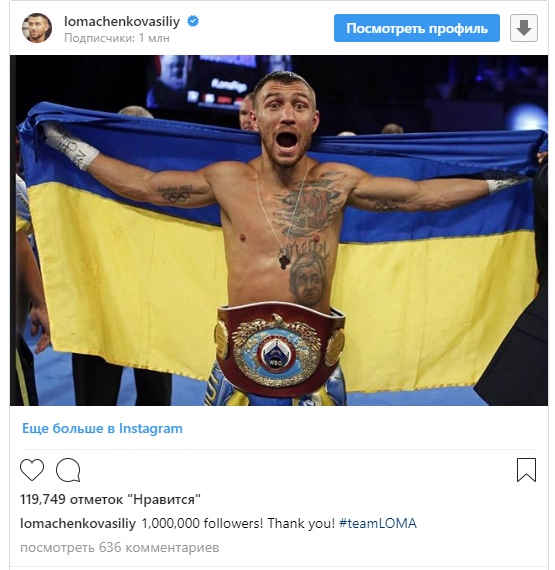Click the caption text "1,000,000 followers! Thank you!"

(x=238, y=523)
